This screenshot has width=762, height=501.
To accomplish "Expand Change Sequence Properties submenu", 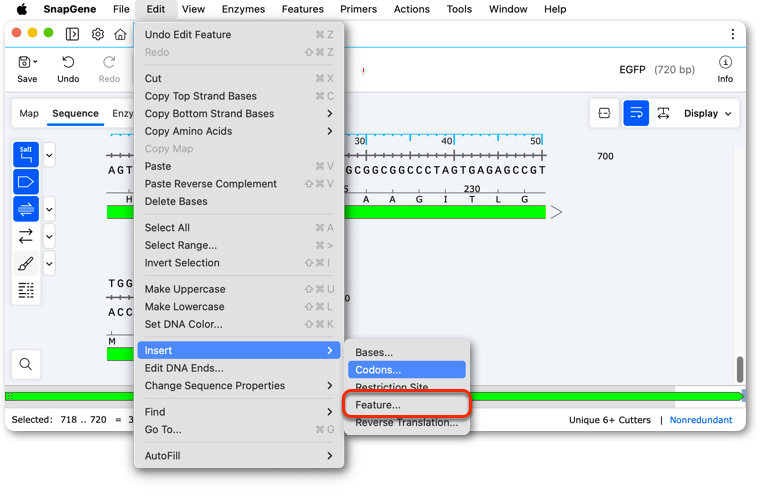I will pos(239,386).
